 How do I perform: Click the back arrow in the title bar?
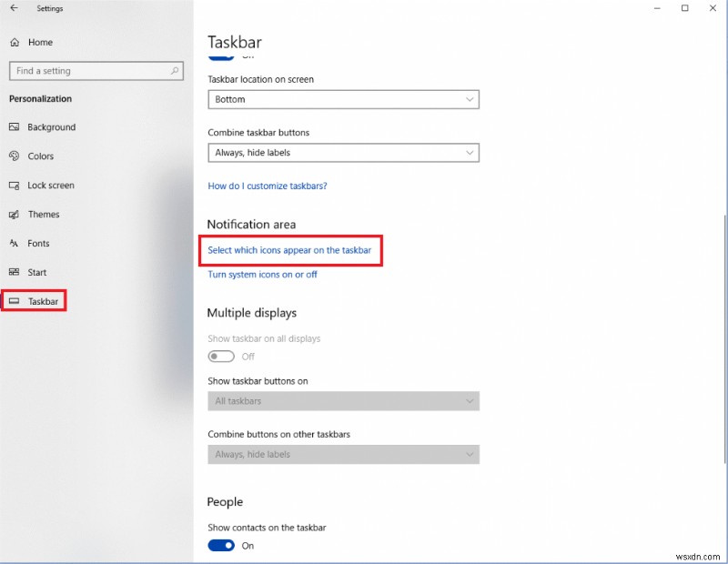[15, 8]
